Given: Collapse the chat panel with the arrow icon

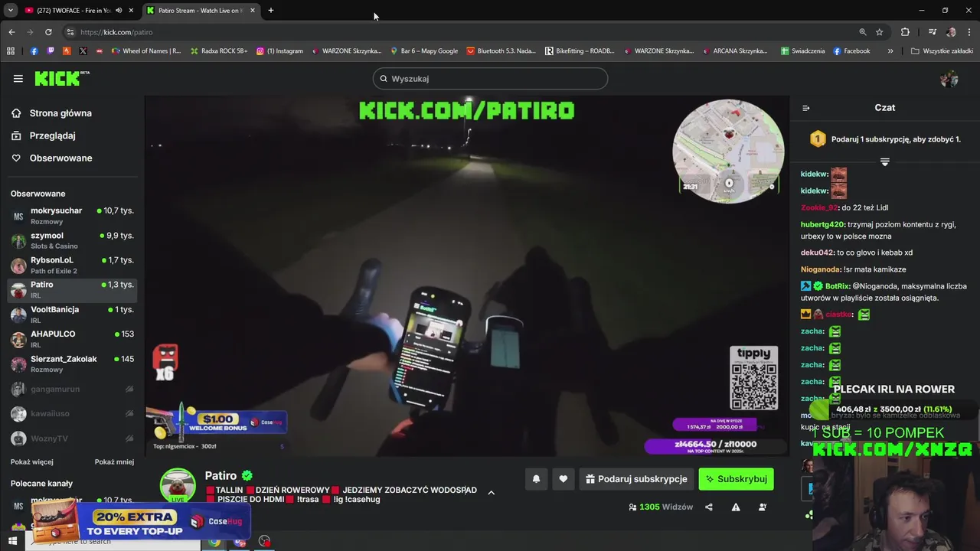Looking at the screenshot, I should pyautogui.click(x=805, y=108).
